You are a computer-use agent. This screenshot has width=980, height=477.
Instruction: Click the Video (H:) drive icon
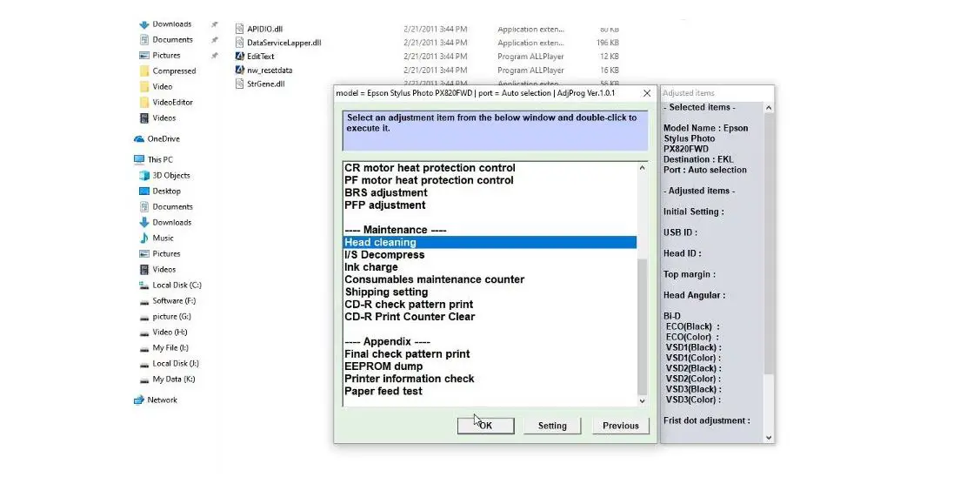click(144, 333)
